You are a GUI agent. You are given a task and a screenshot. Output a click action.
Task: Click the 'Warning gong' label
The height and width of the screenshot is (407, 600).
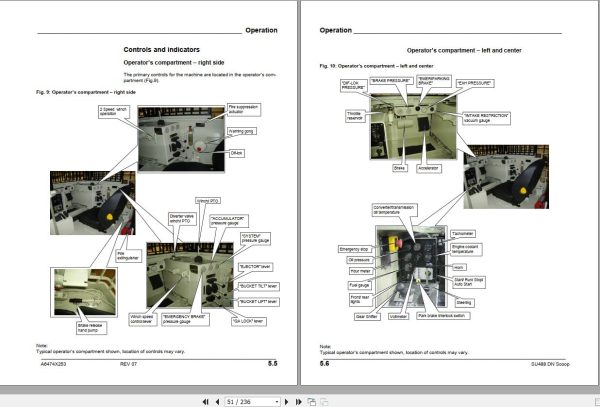241,131
